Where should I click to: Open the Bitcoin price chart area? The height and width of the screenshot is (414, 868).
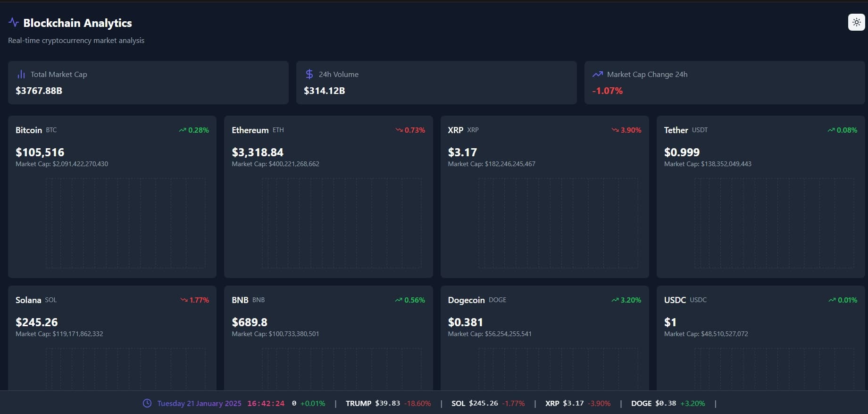(x=125, y=223)
